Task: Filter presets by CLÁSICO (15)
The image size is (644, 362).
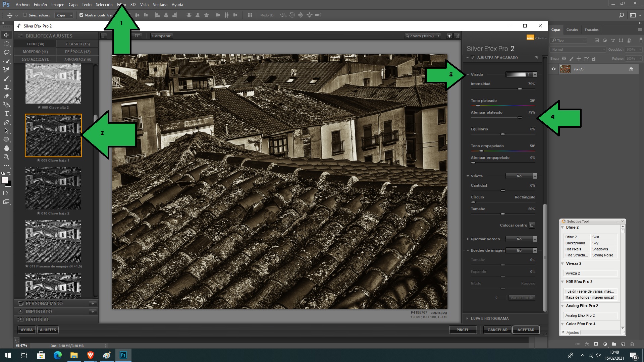Action: (77, 44)
